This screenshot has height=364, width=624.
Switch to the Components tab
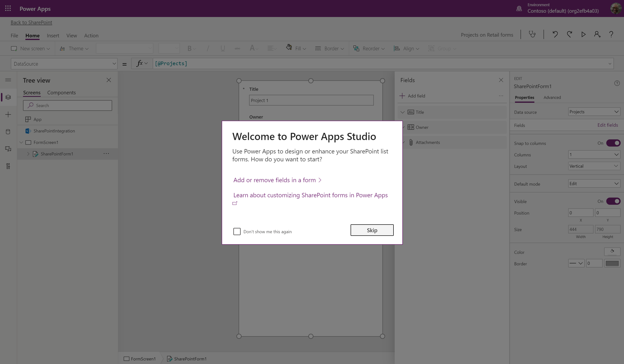point(61,92)
